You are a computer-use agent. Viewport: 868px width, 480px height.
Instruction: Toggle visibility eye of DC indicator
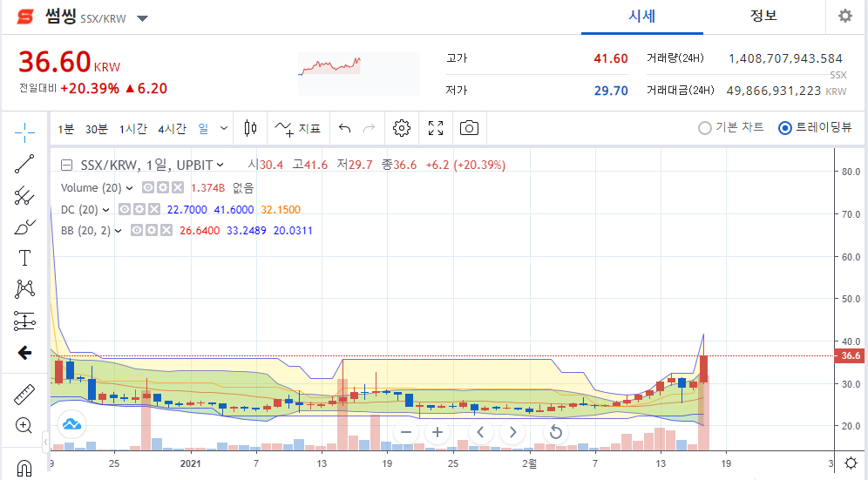point(125,209)
